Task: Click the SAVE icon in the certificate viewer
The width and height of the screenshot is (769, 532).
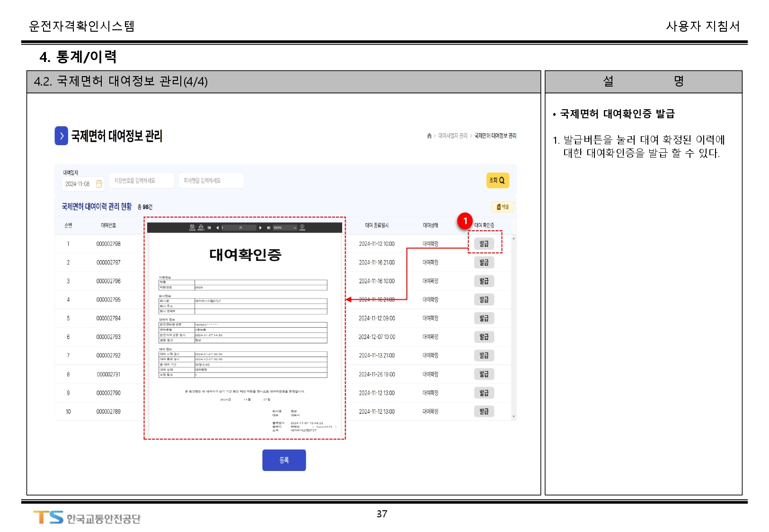Action: point(192,227)
